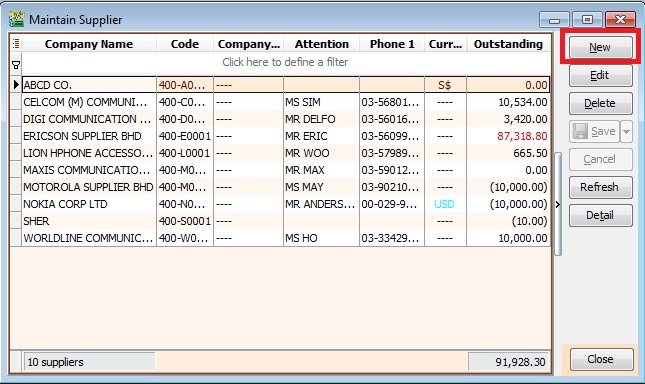The width and height of the screenshot is (645, 384).
Task: Select WORLDLINE COMMUNIC... row
Action: [285, 238]
